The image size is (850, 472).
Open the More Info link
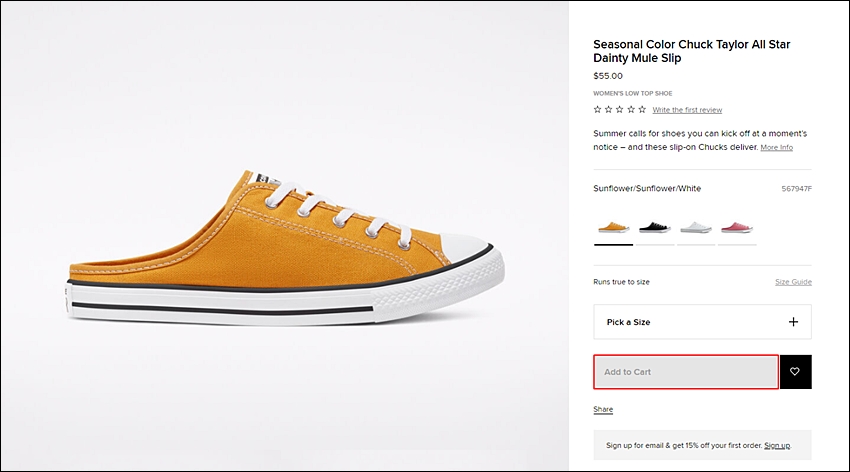coord(776,147)
